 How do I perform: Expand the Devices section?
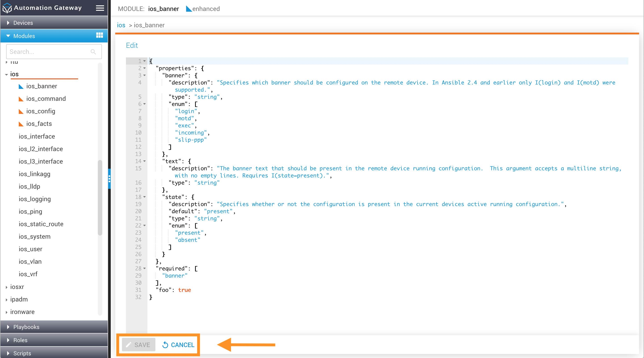coord(54,23)
